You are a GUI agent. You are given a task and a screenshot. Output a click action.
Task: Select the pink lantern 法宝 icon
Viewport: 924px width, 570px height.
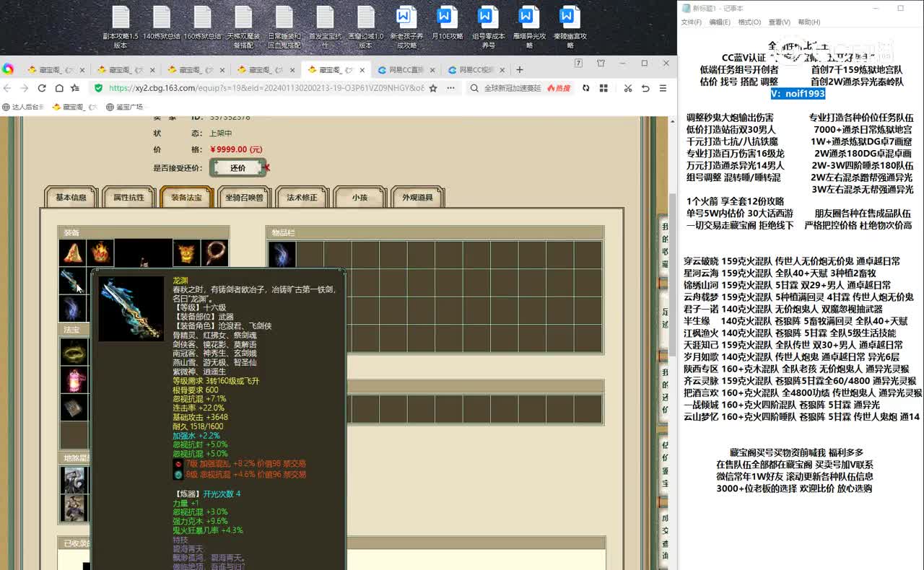(x=73, y=380)
